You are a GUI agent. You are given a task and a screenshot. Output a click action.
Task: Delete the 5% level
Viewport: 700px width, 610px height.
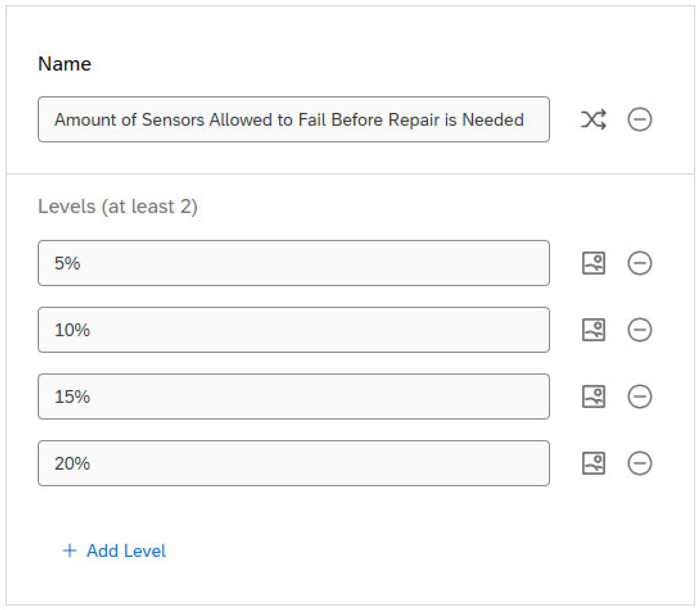point(639,263)
